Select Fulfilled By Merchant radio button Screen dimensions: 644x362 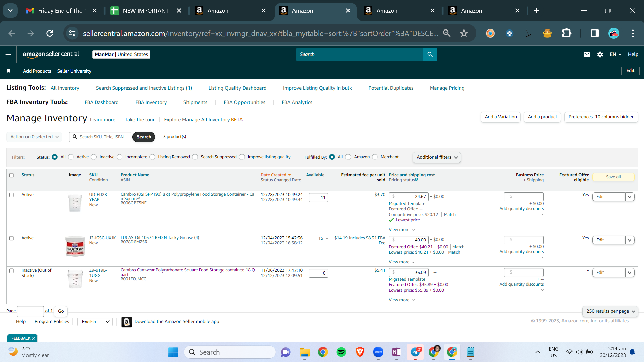375,157
